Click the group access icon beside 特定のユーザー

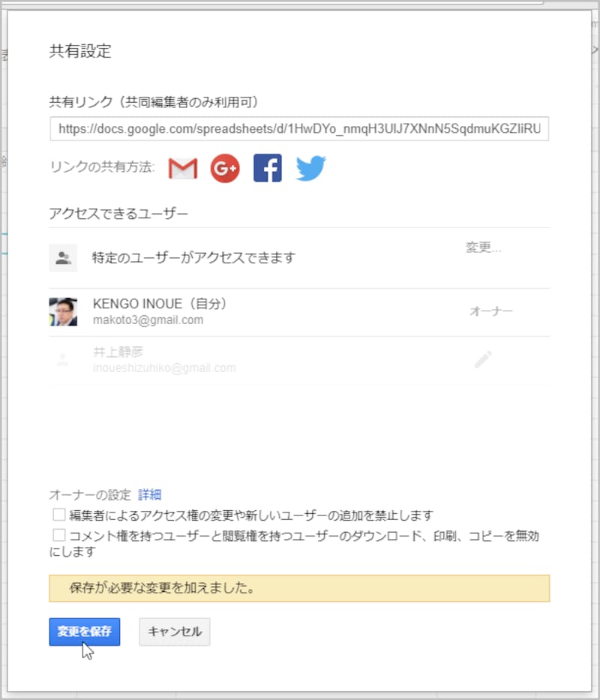tap(64, 257)
